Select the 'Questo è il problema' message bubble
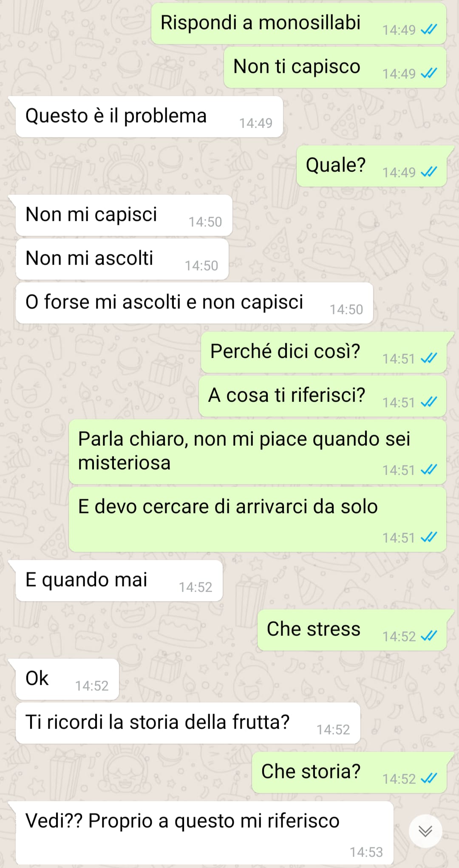The height and width of the screenshot is (868, 459). (x=149, y=117)
